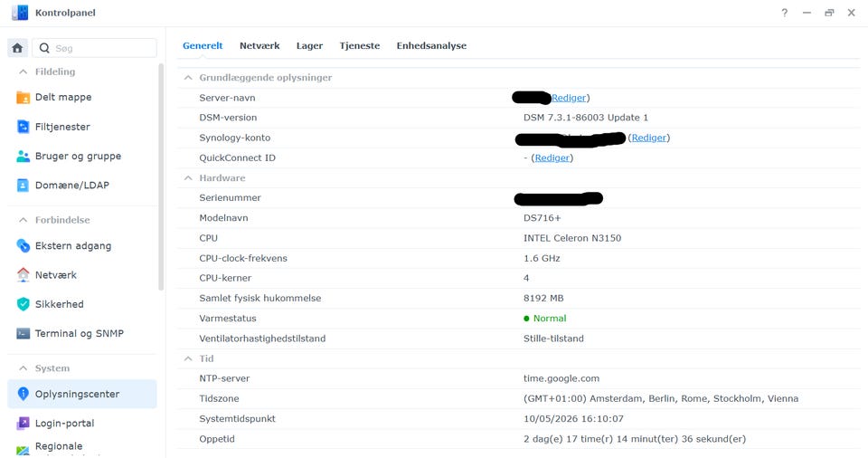Open Ekstern adgang label in sidebar
Image resolution: width=868 pixels, height=458 pixels.
[x=73, y=245]
